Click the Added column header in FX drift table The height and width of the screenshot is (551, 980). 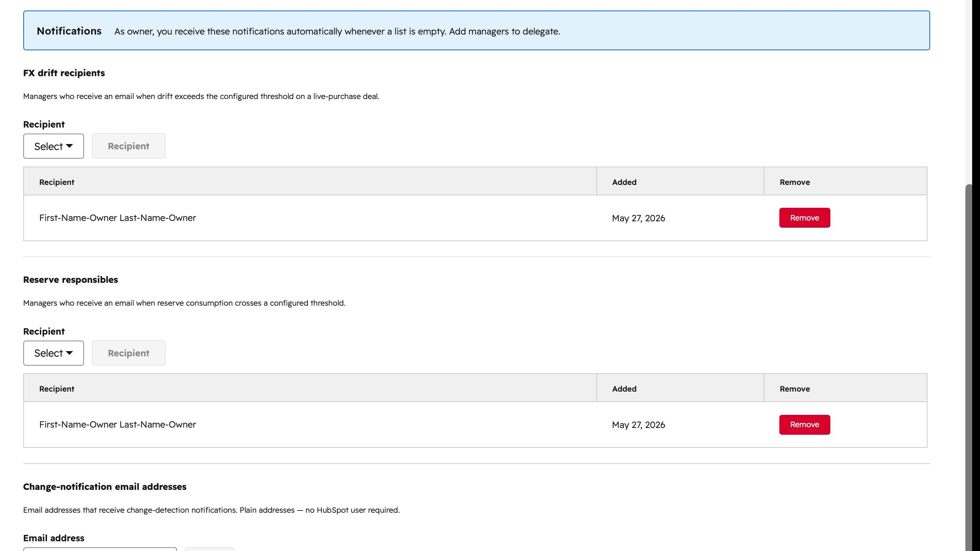coord(624,182)
